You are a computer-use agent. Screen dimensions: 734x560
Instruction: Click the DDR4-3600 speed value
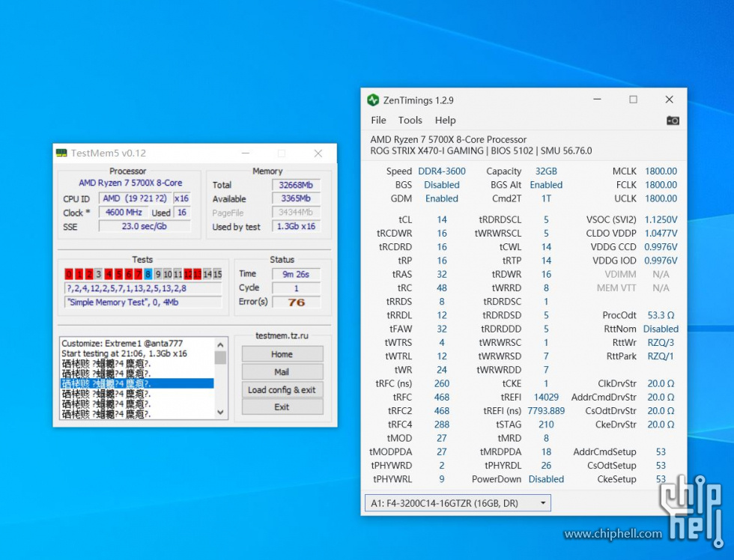442,171
